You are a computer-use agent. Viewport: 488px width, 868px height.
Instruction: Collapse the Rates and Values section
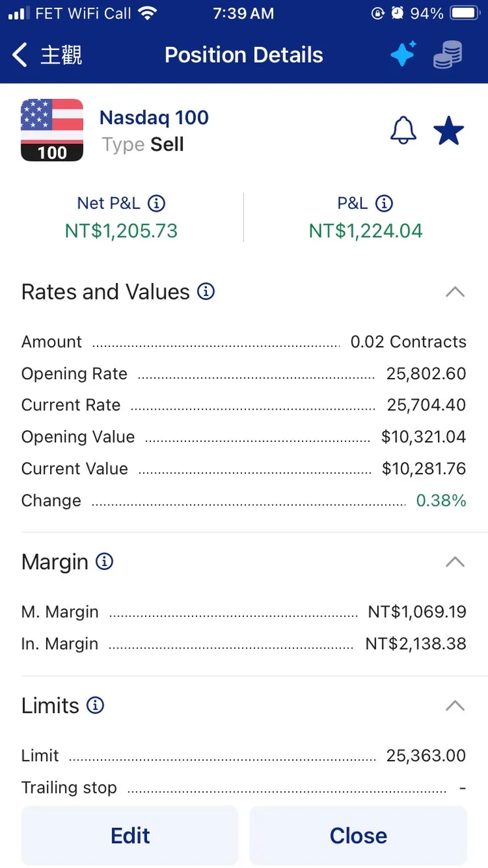click(455, 292)
